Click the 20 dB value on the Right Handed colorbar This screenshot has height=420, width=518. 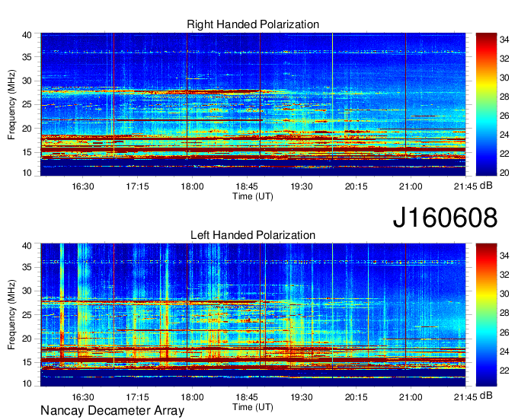click(x=504, y=173)
